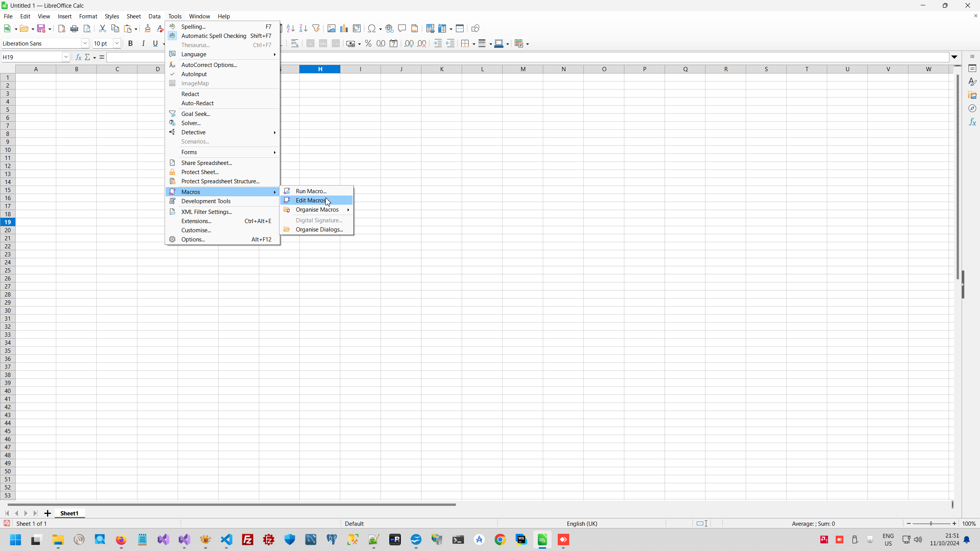This screenshot has width=980, height=551.
Task: Expand the font name dropdown
Action: 85,44
